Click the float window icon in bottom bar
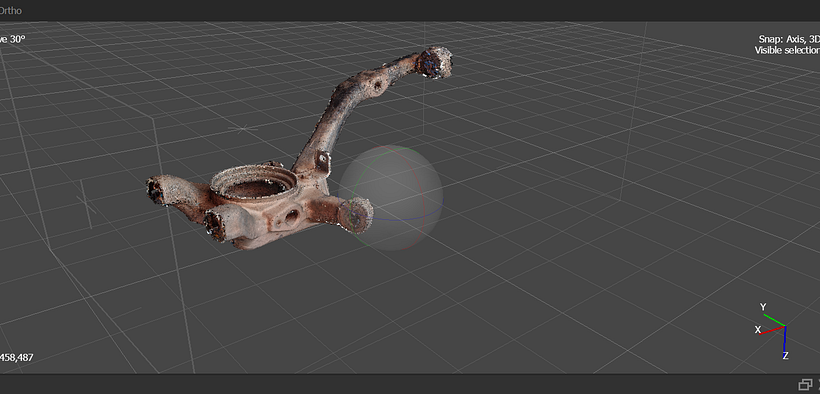The image size is (820, 394). click(x=804, y=385)
